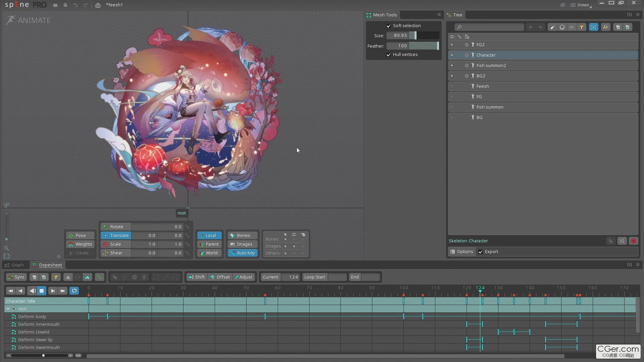The width and height of the screenshot is (644, 362).
Task: Click dopesheet expand all rows icon
Action: point(44,277)
